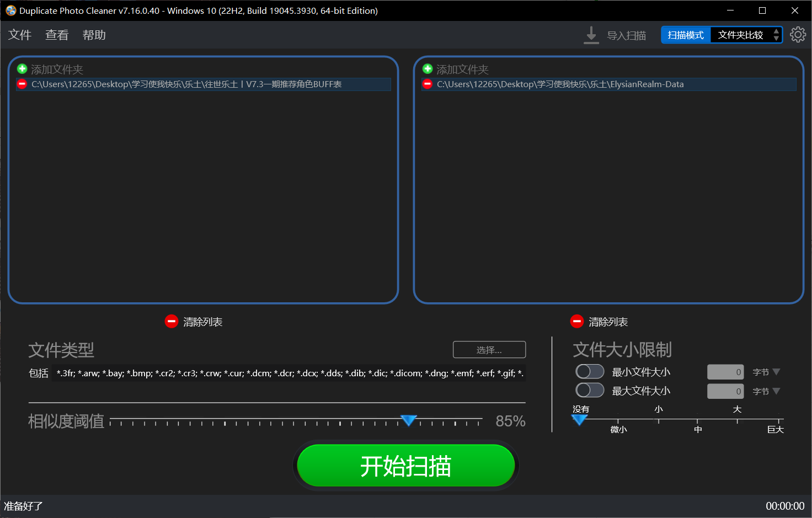
Task: Click the maximum file size number field
Action: pos(725,391)
